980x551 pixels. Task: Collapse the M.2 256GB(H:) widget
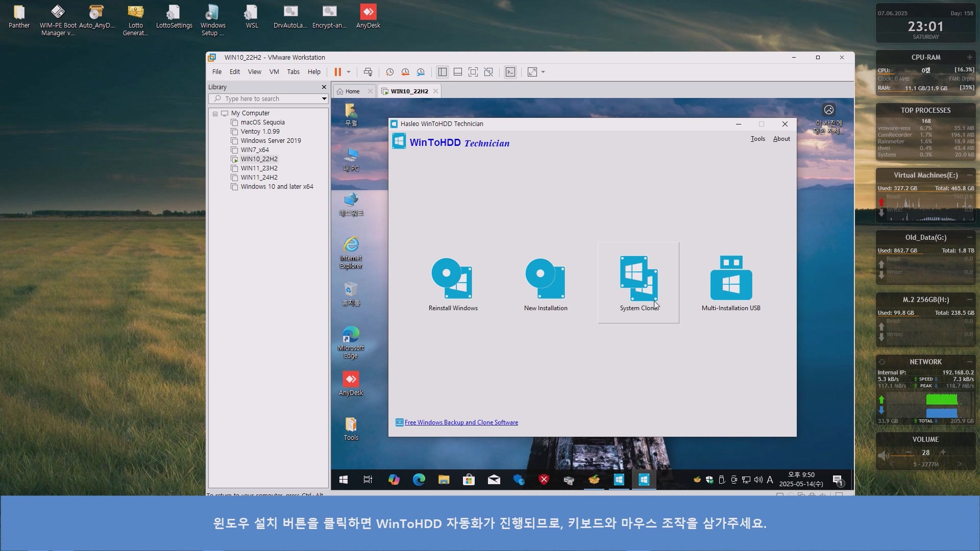(x=969, y=299)
